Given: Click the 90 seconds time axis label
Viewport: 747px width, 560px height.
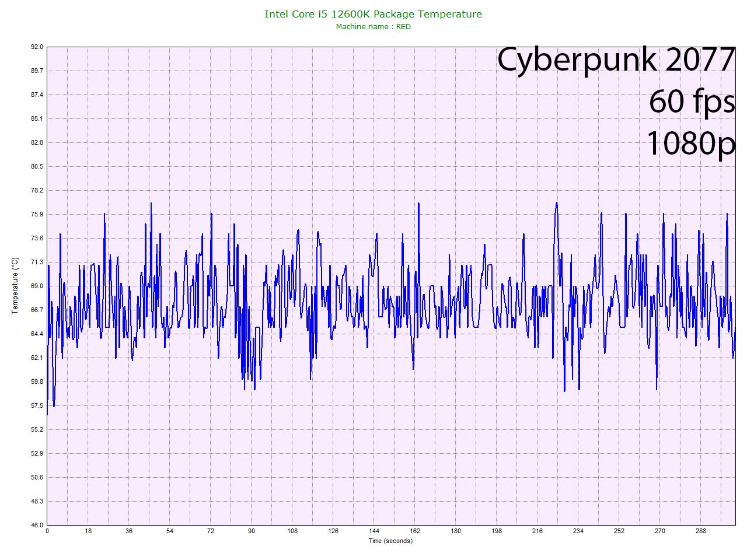Looking at the screenshot, I should [x=252, y=531].
